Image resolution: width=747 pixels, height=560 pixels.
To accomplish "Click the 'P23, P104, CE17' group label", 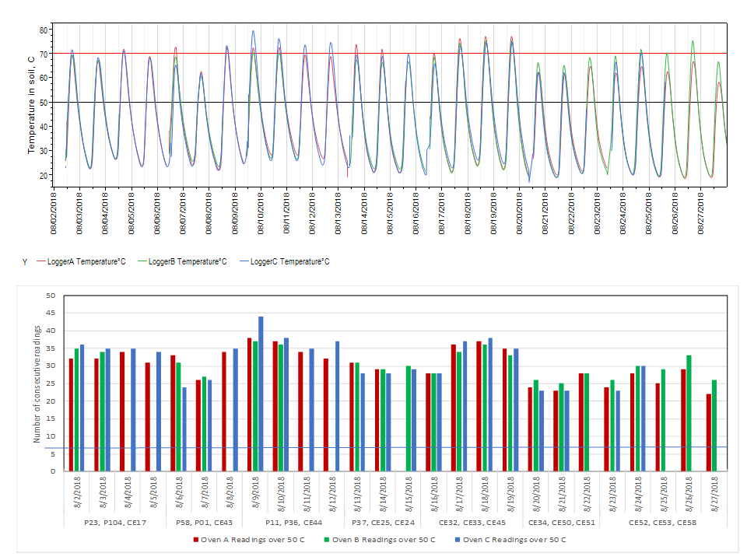I will click(x=115, y=523).
